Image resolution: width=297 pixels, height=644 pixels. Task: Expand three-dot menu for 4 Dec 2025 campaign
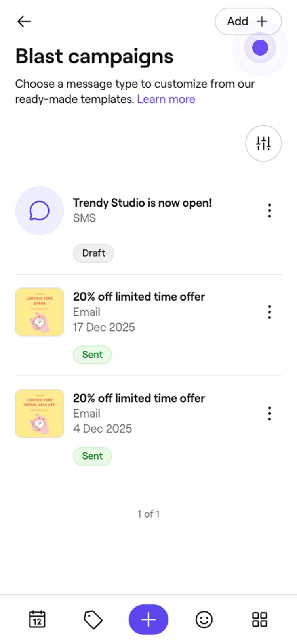pos(270,414)
